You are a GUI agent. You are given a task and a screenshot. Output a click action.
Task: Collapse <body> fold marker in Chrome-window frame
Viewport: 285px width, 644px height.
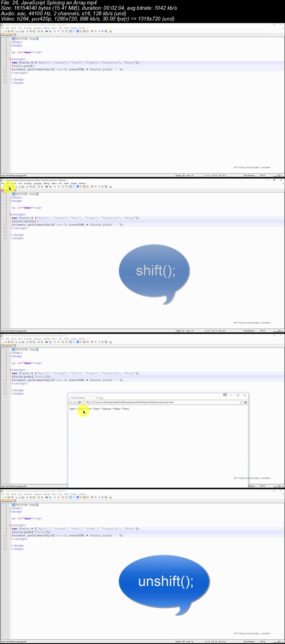tap(10, 356)
